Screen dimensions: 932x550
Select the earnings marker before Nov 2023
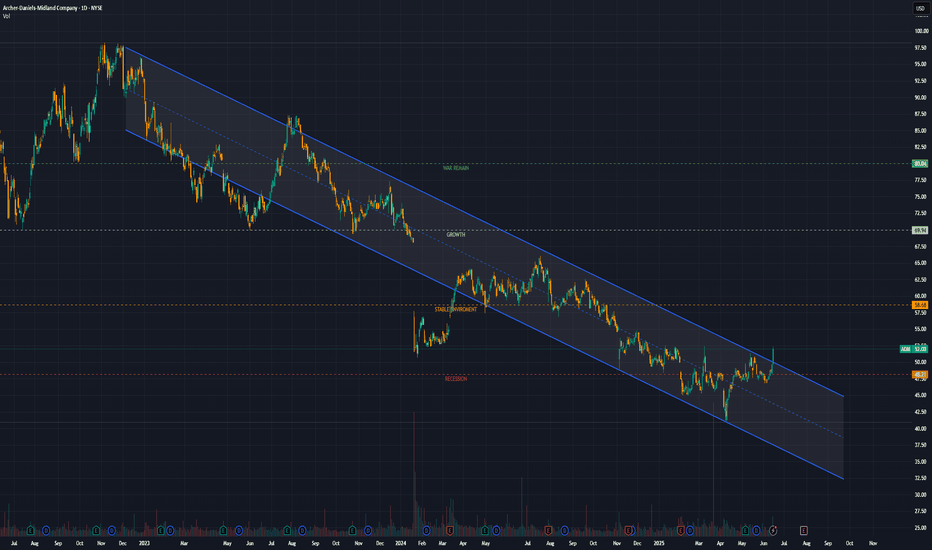pos(352,530)
